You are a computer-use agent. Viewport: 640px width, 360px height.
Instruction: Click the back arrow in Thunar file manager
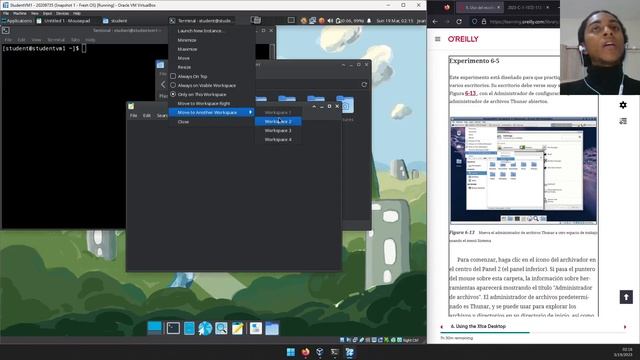163,84
